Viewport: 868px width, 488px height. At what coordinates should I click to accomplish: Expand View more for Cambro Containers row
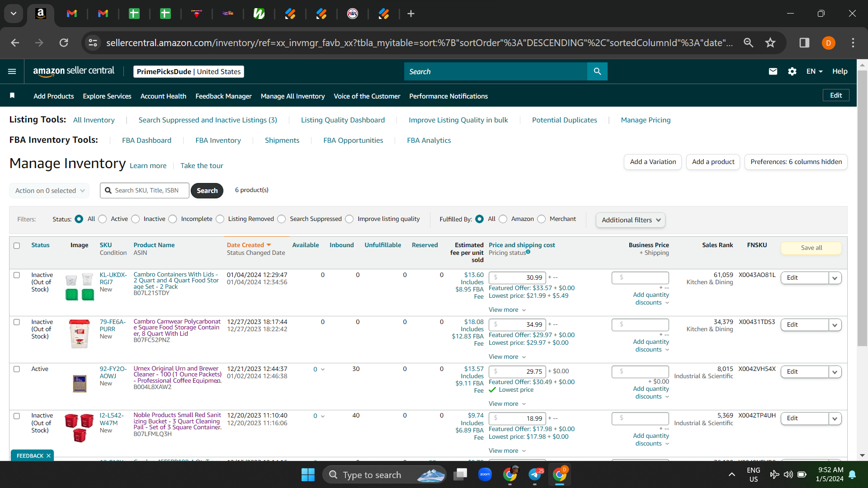click(x=507, y=310)
